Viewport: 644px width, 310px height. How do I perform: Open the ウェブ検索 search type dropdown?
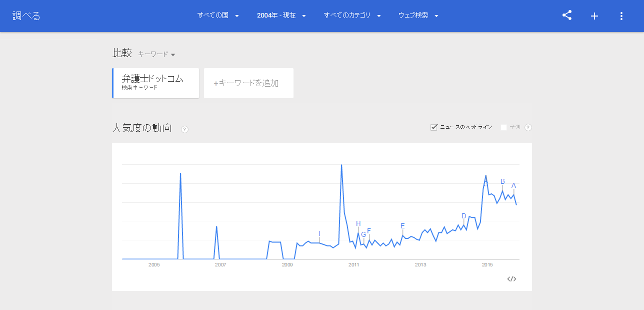pos(418,16)
